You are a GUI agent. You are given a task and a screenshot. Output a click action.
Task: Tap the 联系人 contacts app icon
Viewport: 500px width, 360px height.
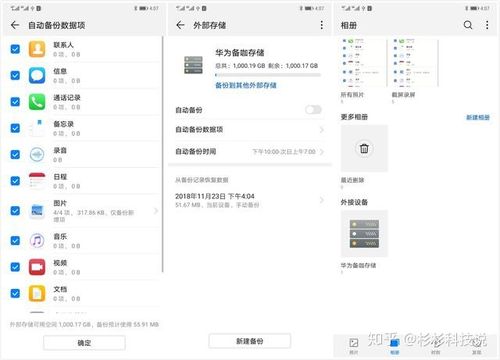pos(37,49)
